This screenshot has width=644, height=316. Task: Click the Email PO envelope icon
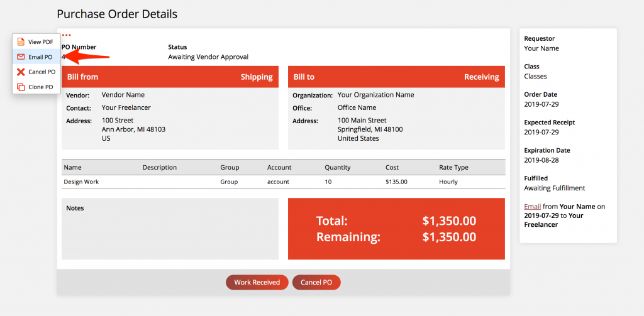coord(21,57)
